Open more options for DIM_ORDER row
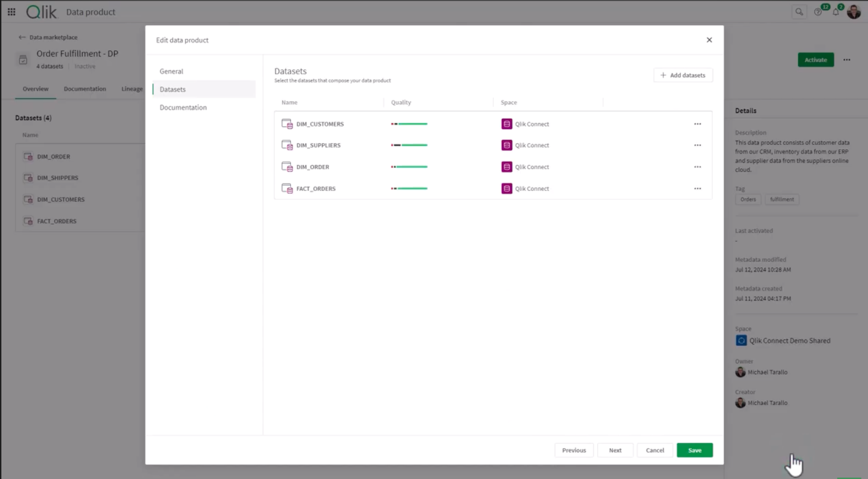Image resolution: width=868 pixels, height=479 pixels. [697, 167]
